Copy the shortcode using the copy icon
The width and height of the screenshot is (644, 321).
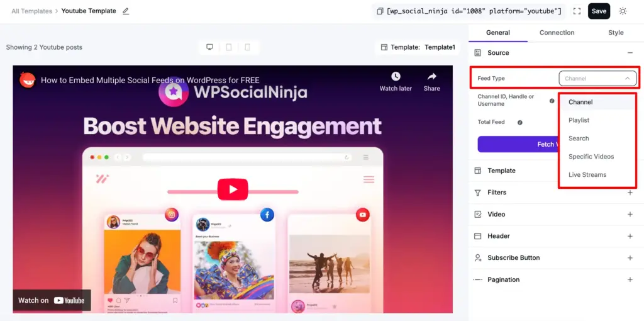click(380, 11)
